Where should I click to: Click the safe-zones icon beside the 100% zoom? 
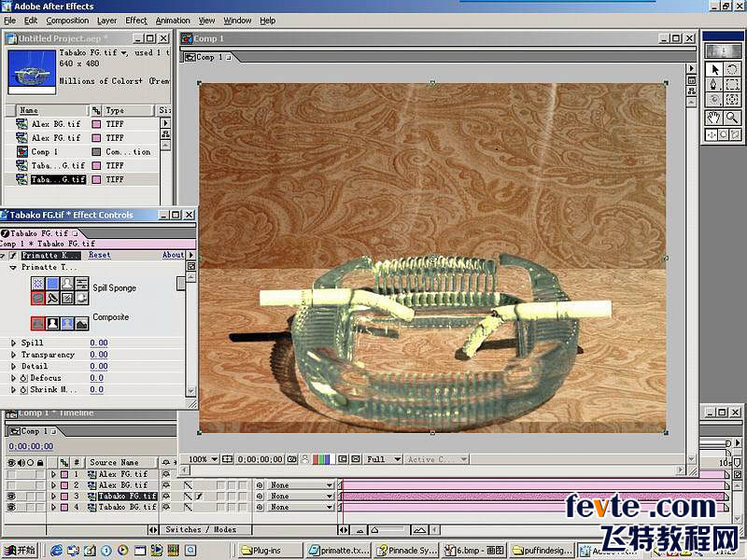[228, 459]
